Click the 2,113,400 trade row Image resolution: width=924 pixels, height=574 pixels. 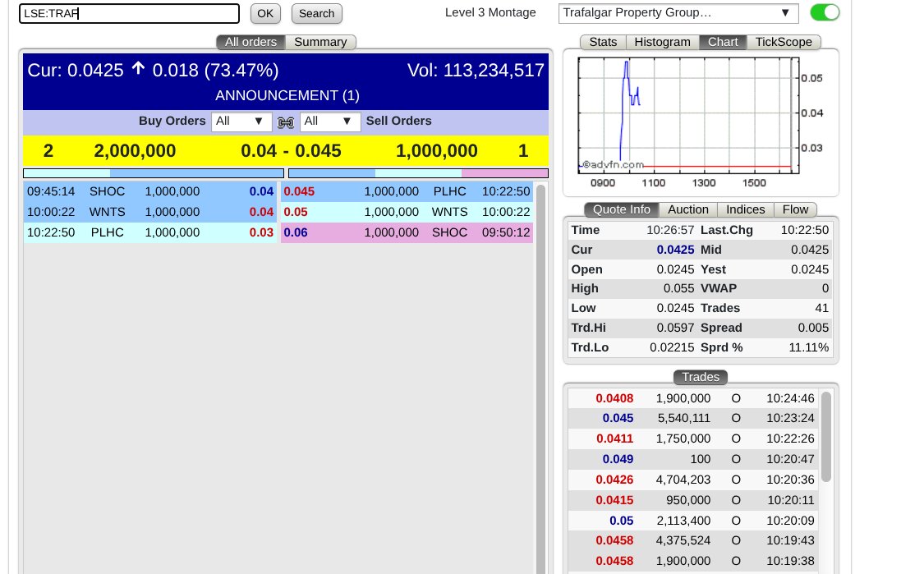[693, 521]
